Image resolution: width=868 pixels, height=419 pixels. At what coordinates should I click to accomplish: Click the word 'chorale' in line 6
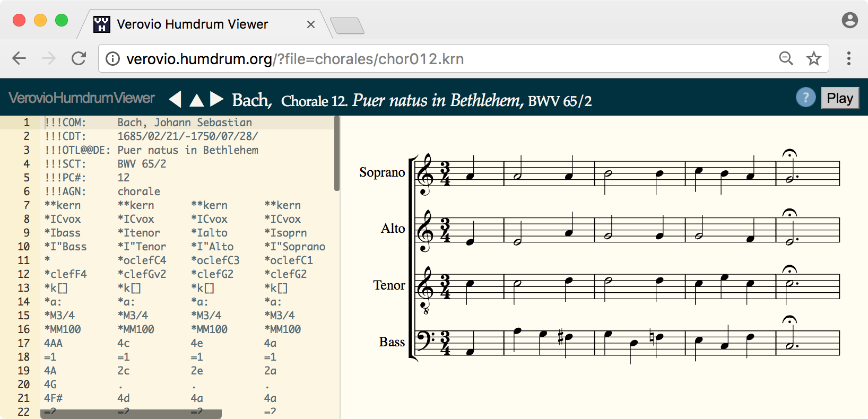tap(138, 191)
